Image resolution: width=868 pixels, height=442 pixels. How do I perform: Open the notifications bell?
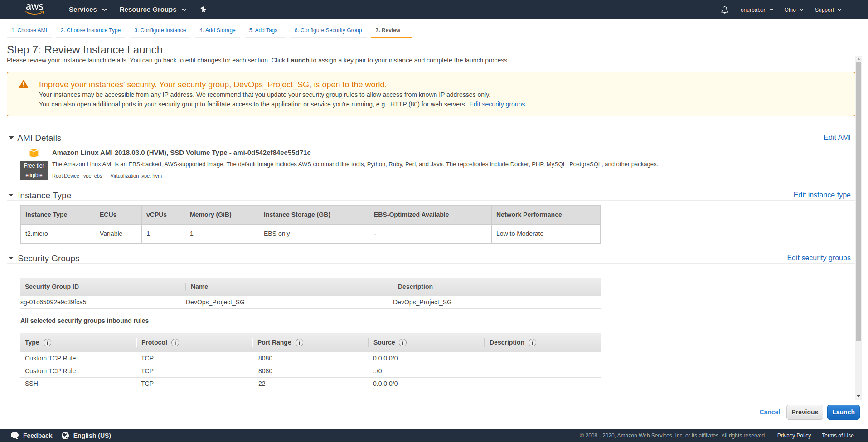(x=724, y=10)
